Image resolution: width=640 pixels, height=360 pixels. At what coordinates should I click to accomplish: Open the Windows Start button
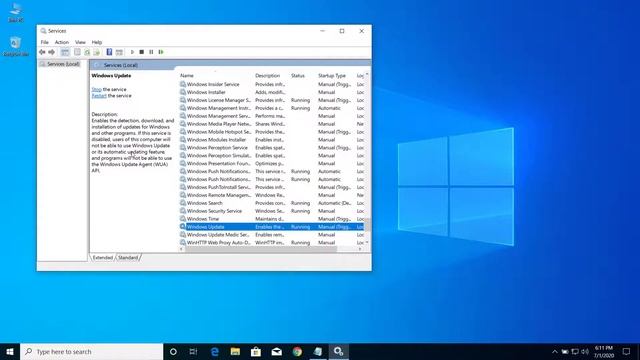10,351
